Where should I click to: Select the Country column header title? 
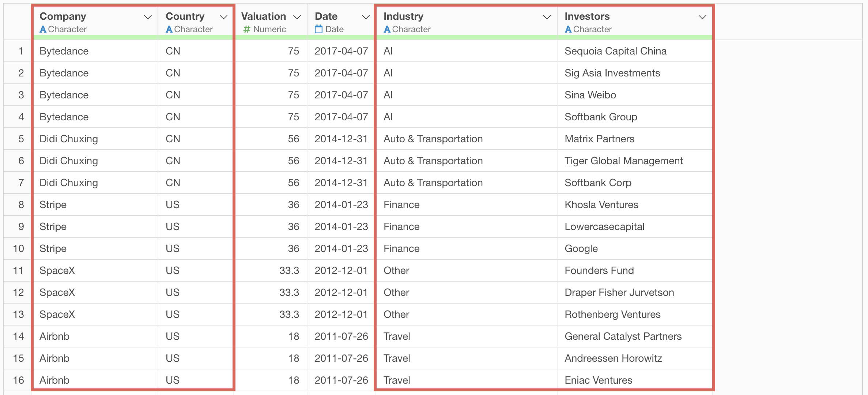[x=185, y=16]
